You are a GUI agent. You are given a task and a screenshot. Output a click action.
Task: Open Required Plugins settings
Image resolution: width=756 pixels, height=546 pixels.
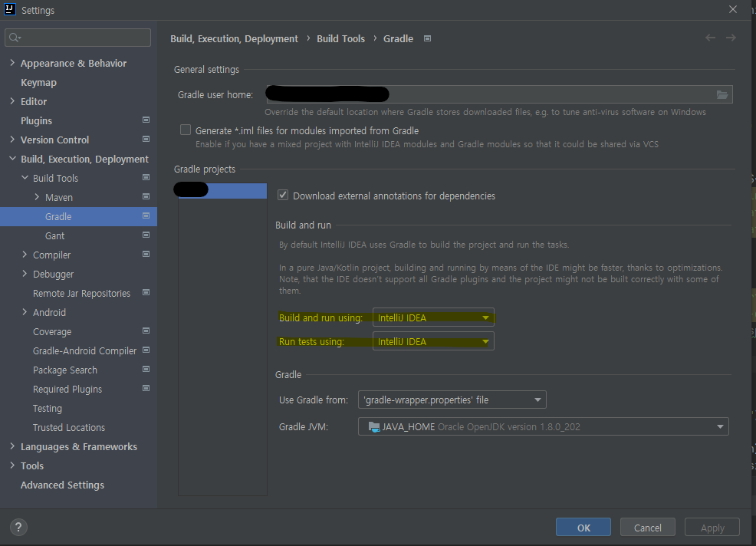[67, 390]
